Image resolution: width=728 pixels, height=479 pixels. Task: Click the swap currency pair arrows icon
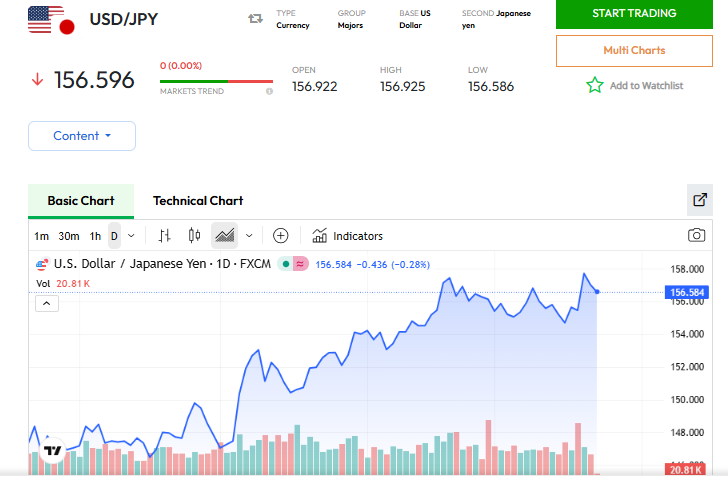tap(255, 18)
